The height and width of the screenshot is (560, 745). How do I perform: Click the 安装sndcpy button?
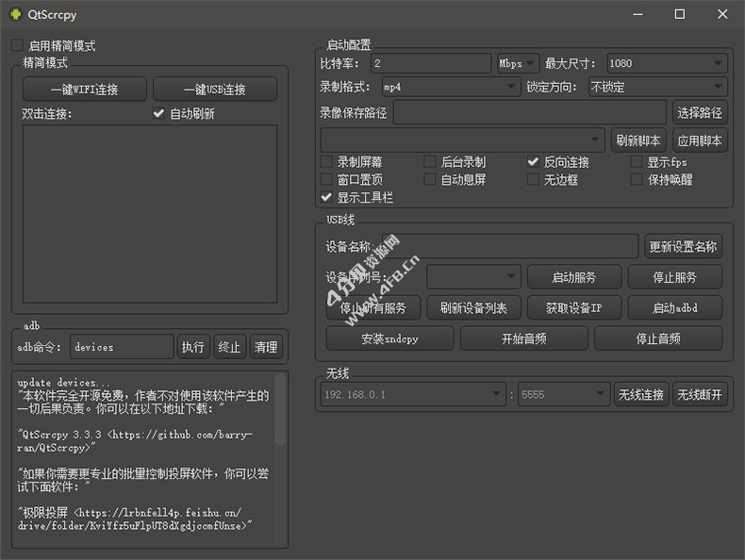389,338
